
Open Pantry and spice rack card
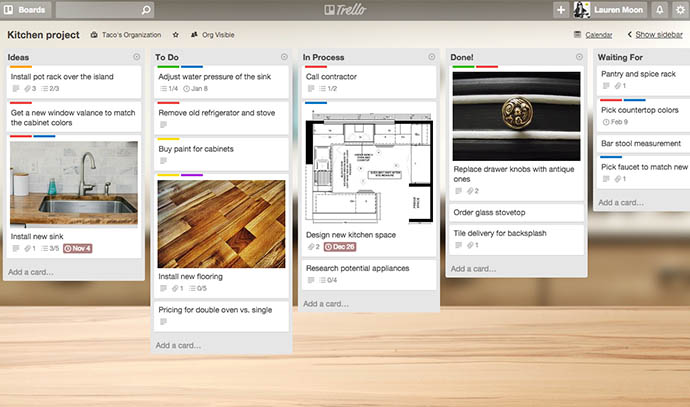[x=643, y=79]
